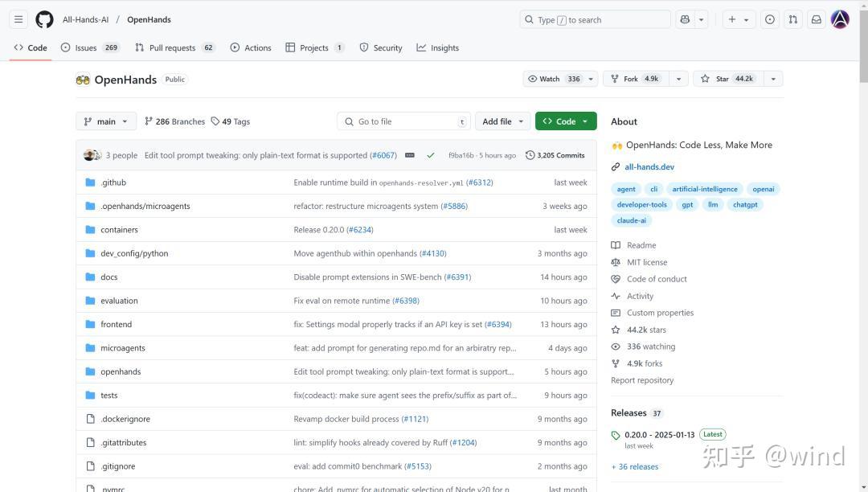Open the star lists dropdown arrow
The image size is (868, 492).
click(x=773, y=79)
